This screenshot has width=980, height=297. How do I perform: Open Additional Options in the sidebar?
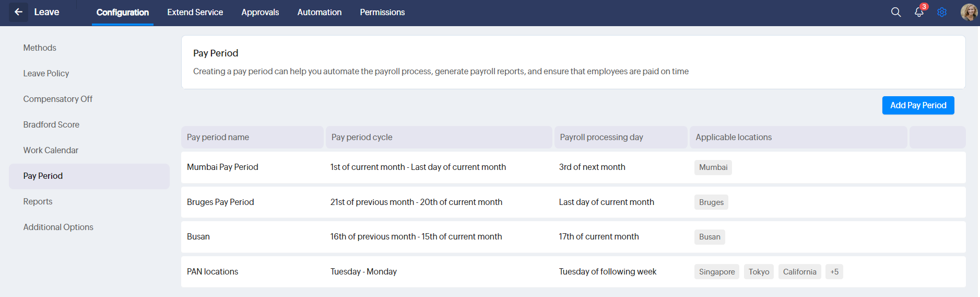58,227
